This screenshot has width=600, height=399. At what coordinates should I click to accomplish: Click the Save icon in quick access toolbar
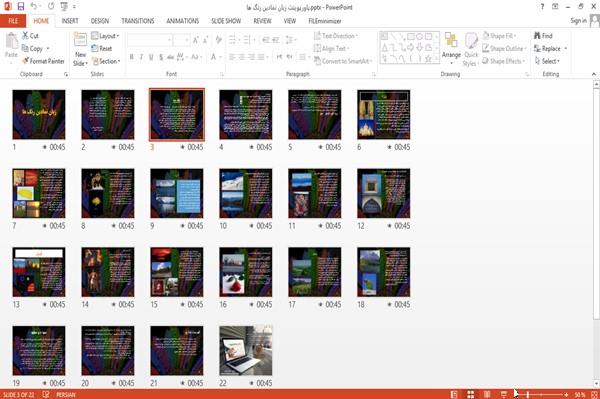point(21,7)
